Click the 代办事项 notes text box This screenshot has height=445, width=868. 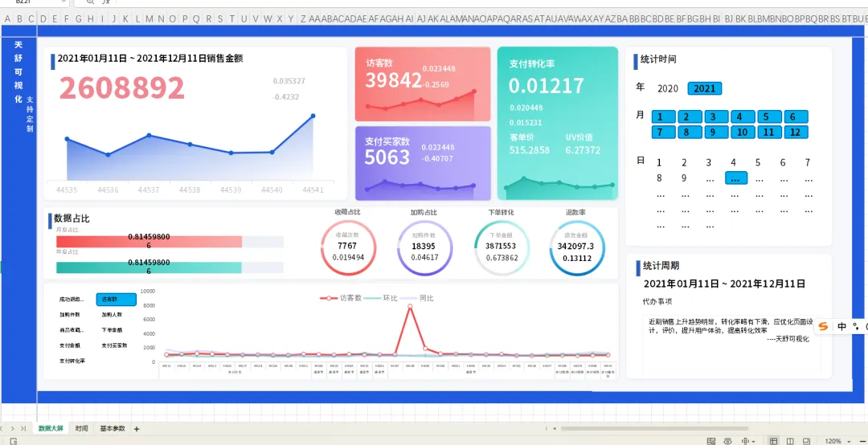point(731,345)
